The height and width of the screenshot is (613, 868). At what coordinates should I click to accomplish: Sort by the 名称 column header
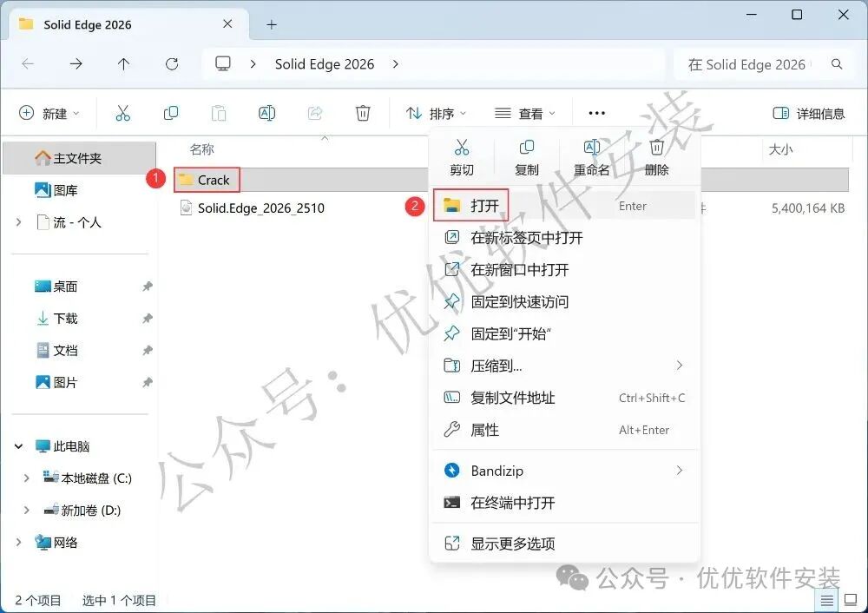201,149
